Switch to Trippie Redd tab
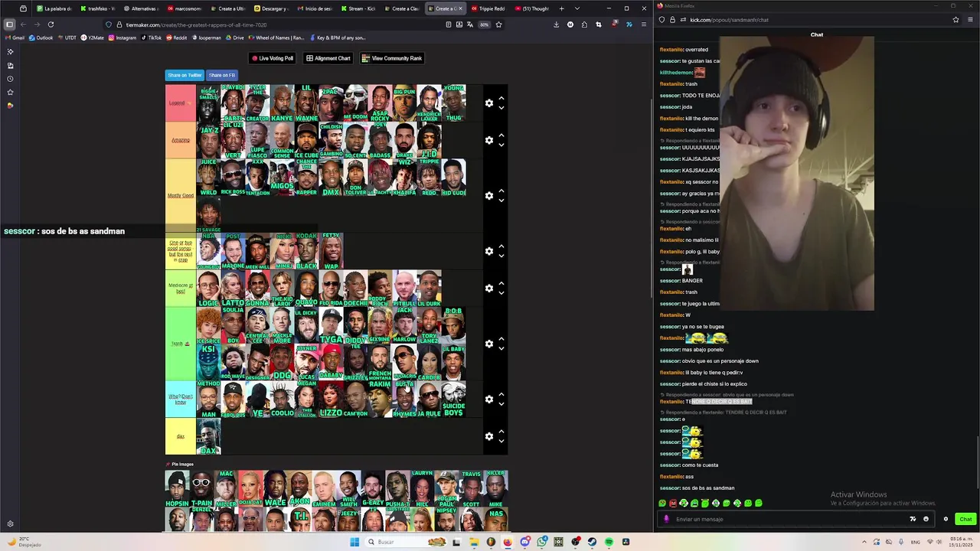The width and height of the screenshot is (980, 551). [x=488, y=8]
